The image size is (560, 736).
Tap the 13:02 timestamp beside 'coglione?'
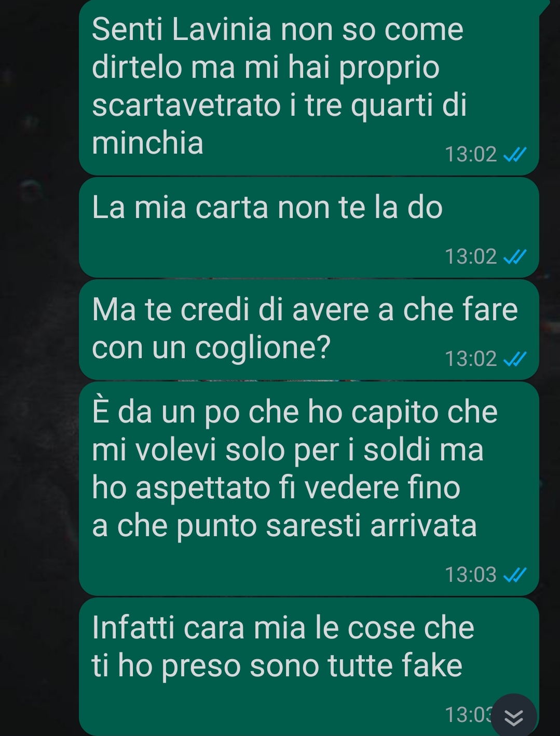pyautogui.click(x=471, y=359)
